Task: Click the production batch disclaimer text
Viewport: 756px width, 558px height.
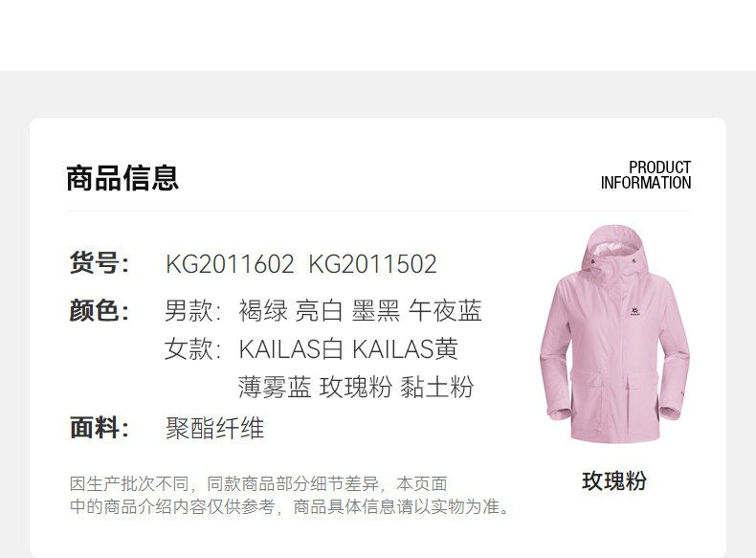Action: click(x=289, y=495)
